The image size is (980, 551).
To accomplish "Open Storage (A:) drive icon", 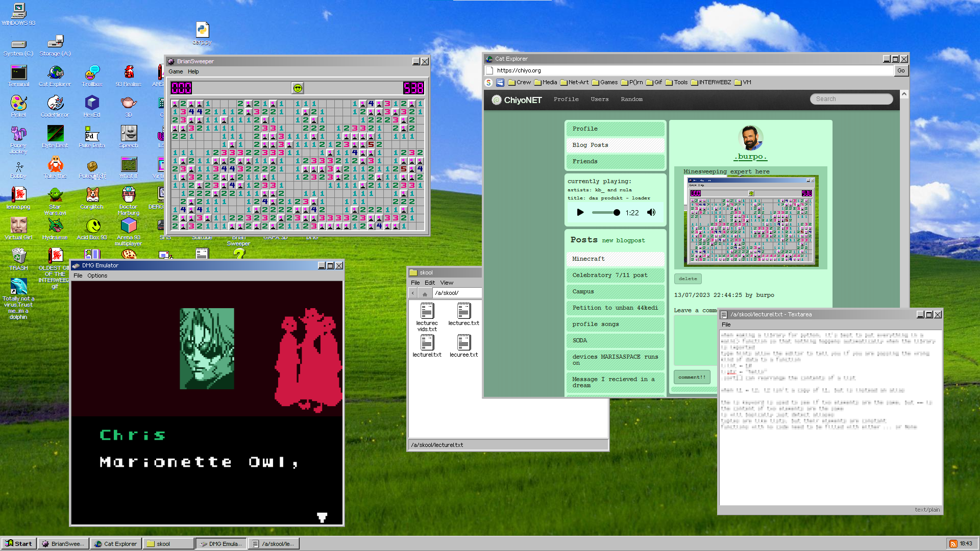I will click(55, 46).
